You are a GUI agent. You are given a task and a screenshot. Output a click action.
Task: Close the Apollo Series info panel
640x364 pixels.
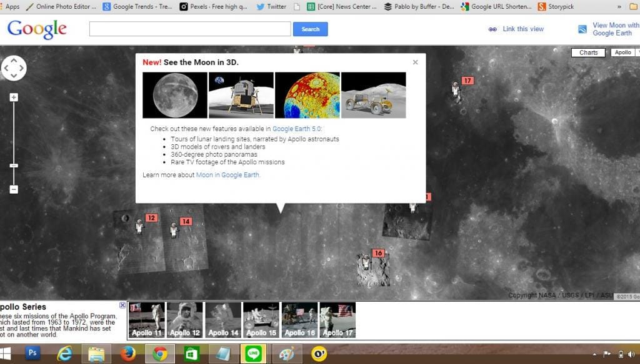pos(122,305)
